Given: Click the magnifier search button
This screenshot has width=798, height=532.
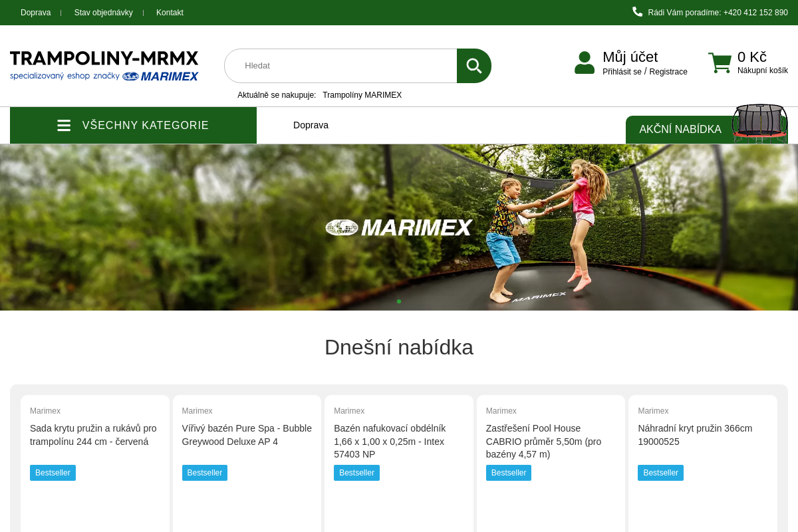Looking at the screenshot, I should point(474,66).
